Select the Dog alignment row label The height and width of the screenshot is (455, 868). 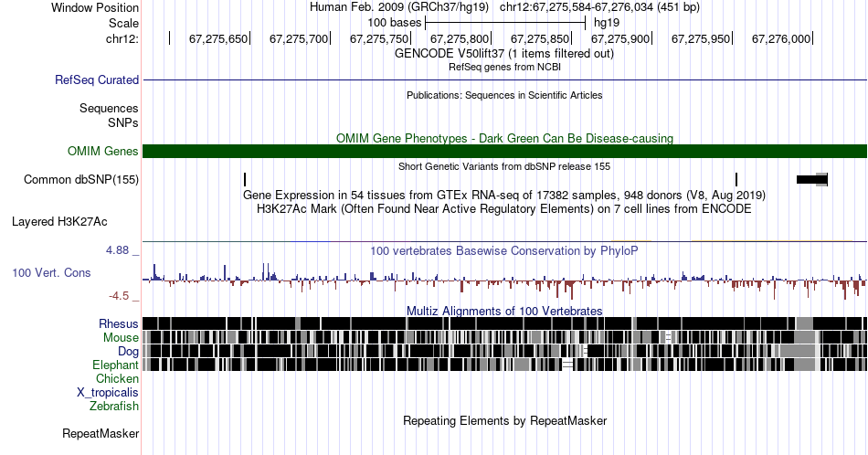[x=128, y=351]
